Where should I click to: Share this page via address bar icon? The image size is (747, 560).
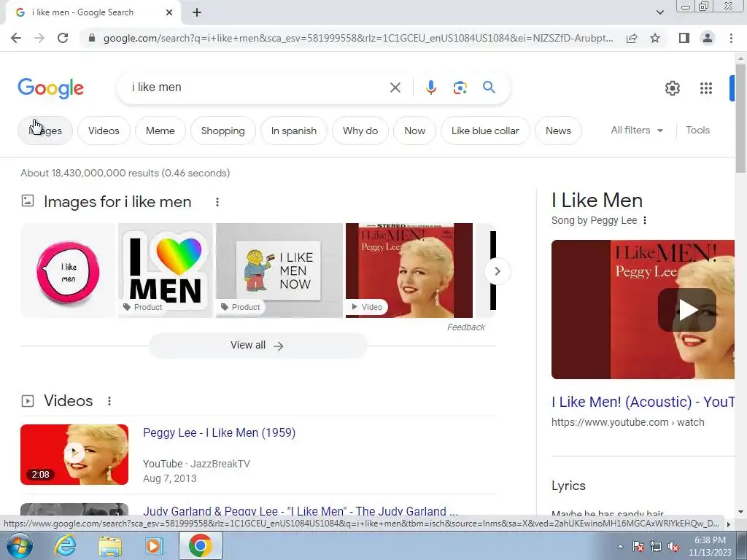coord(632,38)
